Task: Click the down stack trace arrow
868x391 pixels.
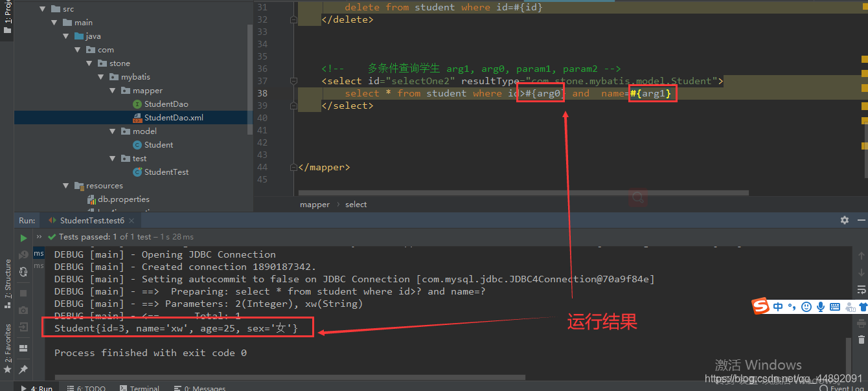Action: pos(862,273)
